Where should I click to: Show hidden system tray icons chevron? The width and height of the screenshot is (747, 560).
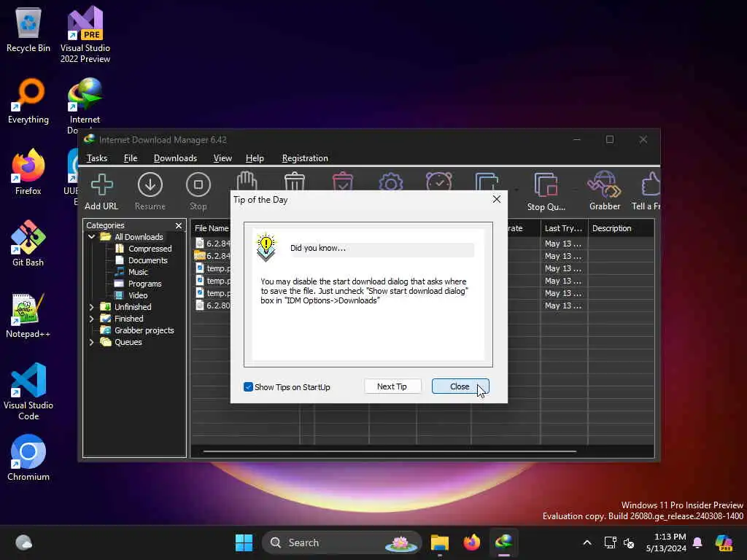(587, 542)
